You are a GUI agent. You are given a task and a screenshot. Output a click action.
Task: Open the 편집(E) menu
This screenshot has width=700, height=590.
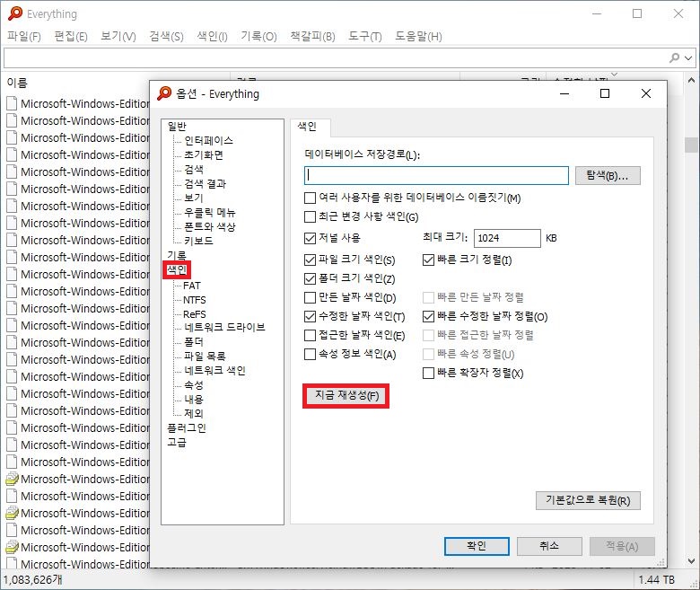tap(71, 36)
